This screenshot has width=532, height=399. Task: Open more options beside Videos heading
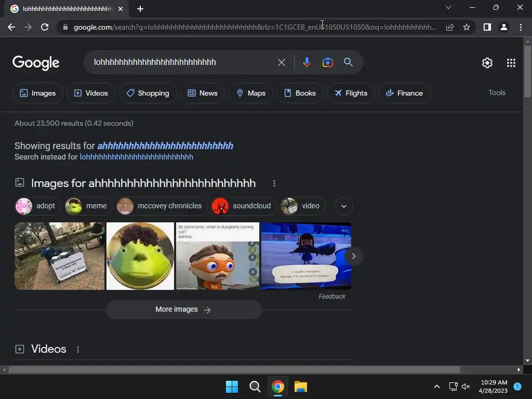[x=78, y=350]
